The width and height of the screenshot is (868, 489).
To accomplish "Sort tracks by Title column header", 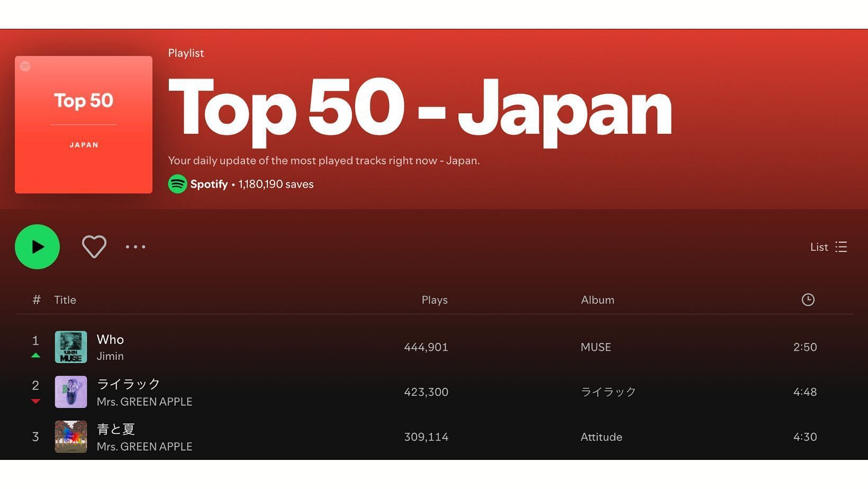I will click(65, 300).
